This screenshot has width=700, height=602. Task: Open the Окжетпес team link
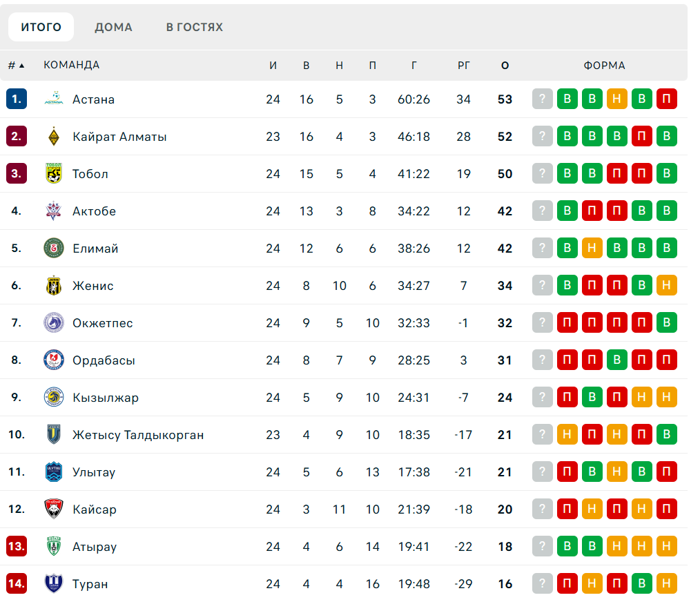(103, 323)
